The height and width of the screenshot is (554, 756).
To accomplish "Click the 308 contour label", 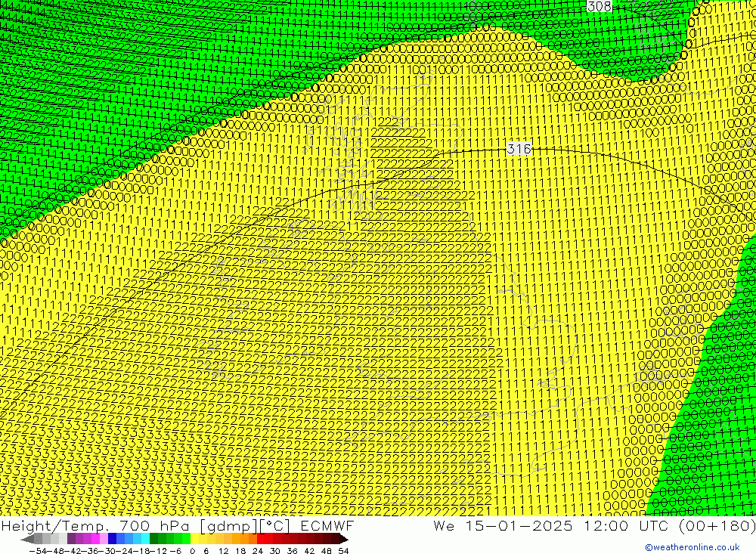I will pos(600,6).
